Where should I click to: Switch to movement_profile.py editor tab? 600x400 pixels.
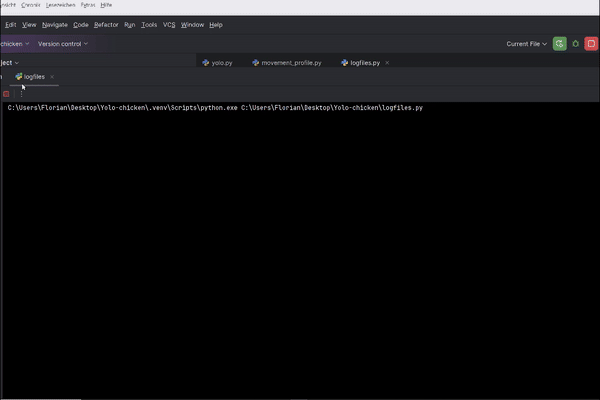(x=287, y=63)
